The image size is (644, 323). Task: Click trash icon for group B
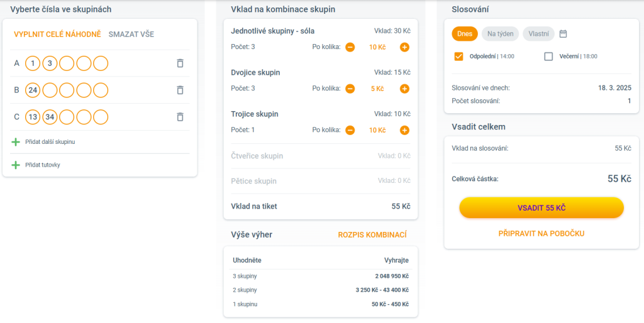180,90
